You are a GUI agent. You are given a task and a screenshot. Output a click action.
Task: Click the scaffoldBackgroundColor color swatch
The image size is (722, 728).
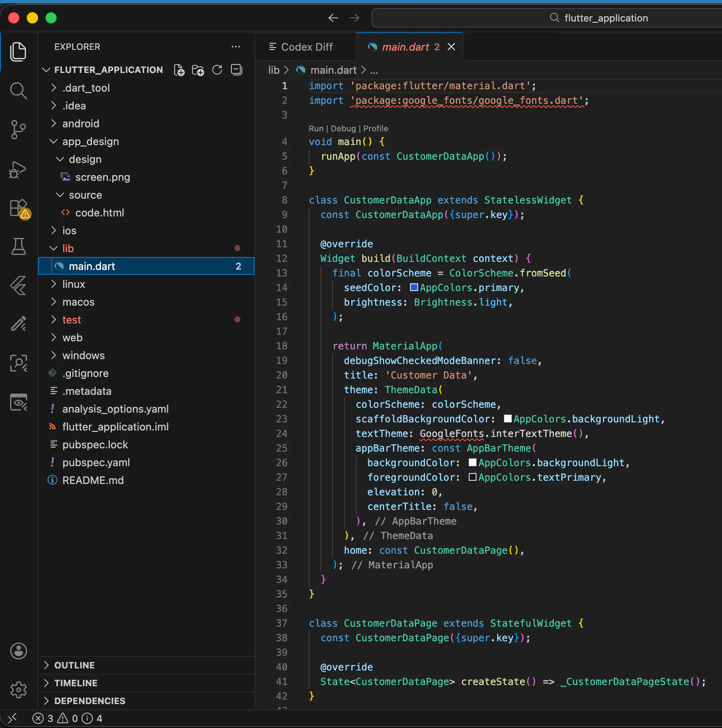pos(508,419)
